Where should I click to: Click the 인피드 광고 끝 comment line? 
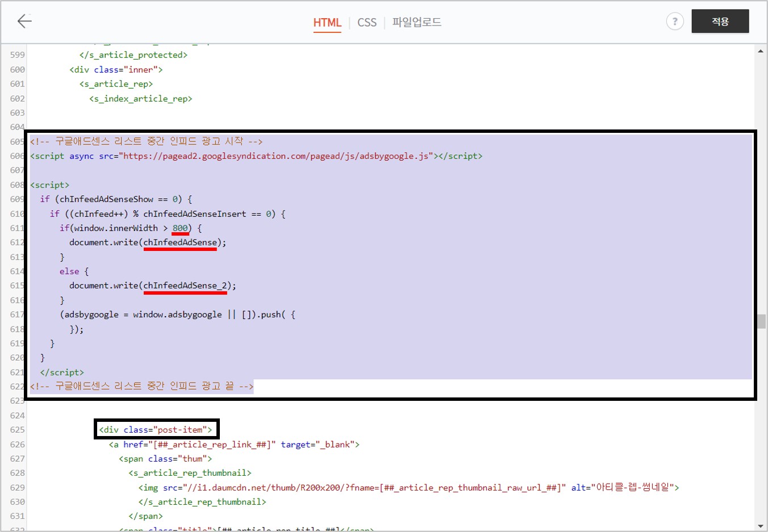[x=141, y=386]
